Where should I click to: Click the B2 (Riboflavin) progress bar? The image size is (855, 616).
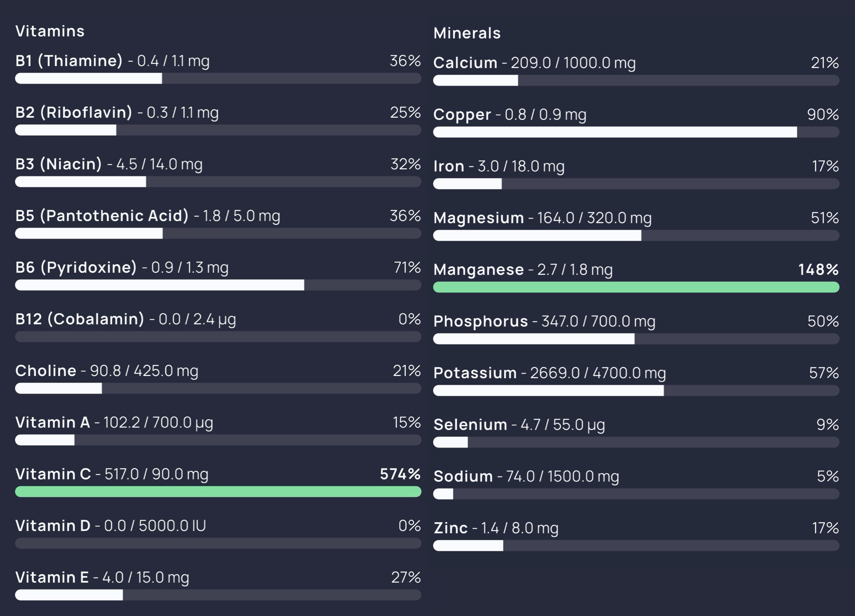click(218, 130)
